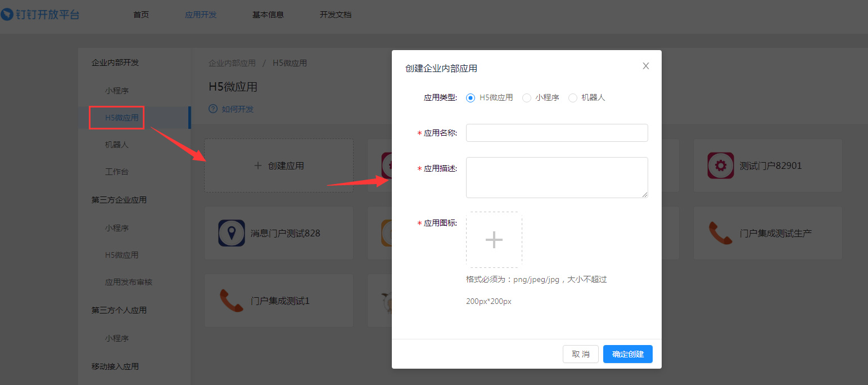Viewport: 868px width, 385px height.
Task: Select the 机器人 application type radio
Action: pyautogui.click(x=573, y=97)
